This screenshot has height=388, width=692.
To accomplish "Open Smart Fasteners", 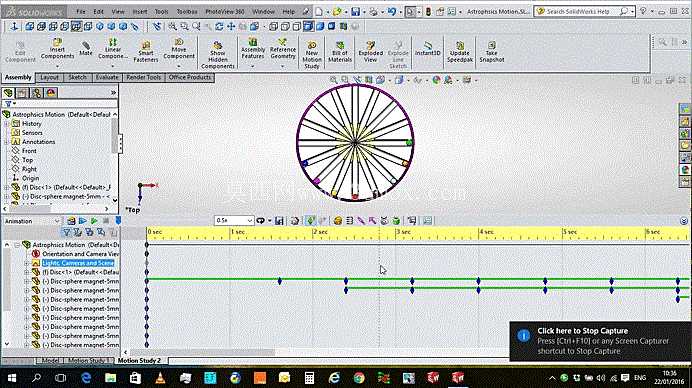I will point(146,51).
